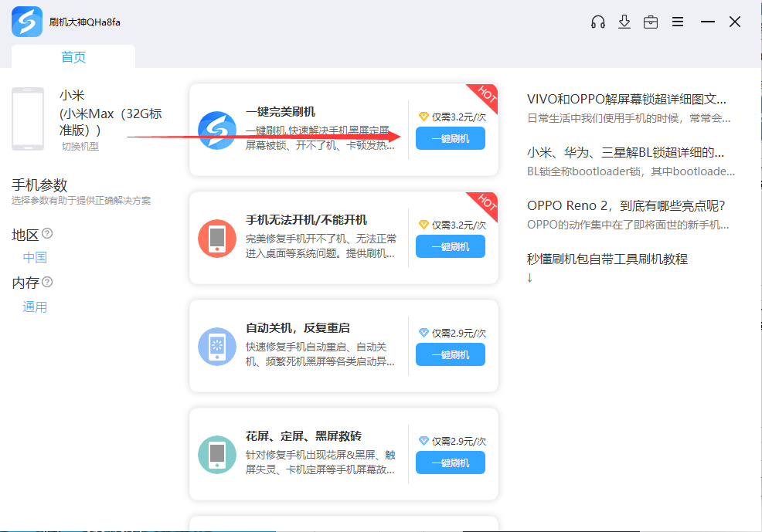Viewport: 762px width, 532px height.
Task: Click the teal 花屏 定屏 phone icon
Action: point(217,455)
